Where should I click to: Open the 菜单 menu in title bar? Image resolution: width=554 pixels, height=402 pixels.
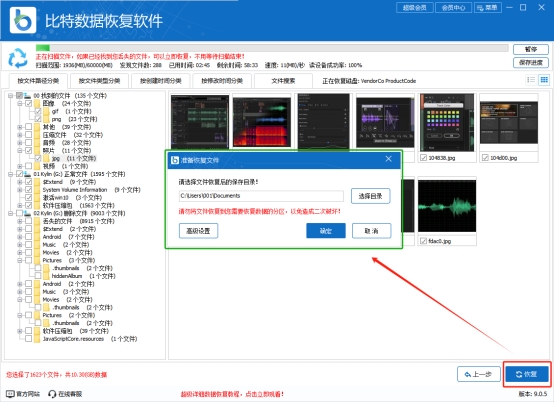click(488, 7)
